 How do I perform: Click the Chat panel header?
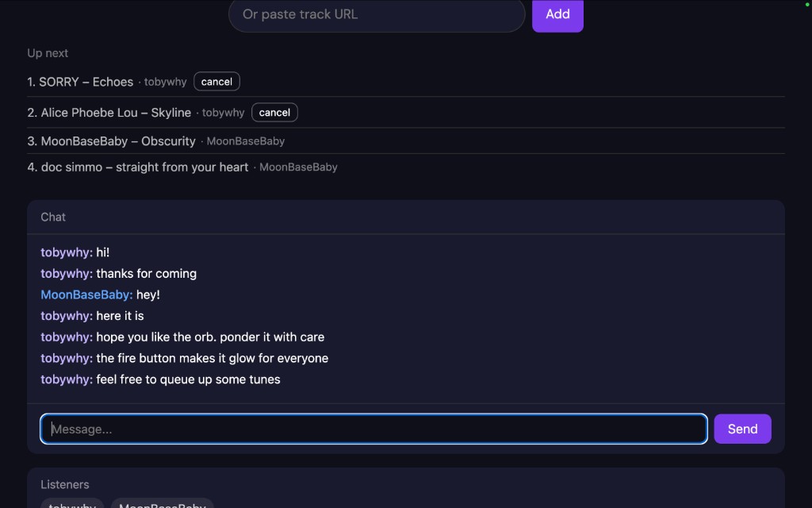[x=53, y=217]
